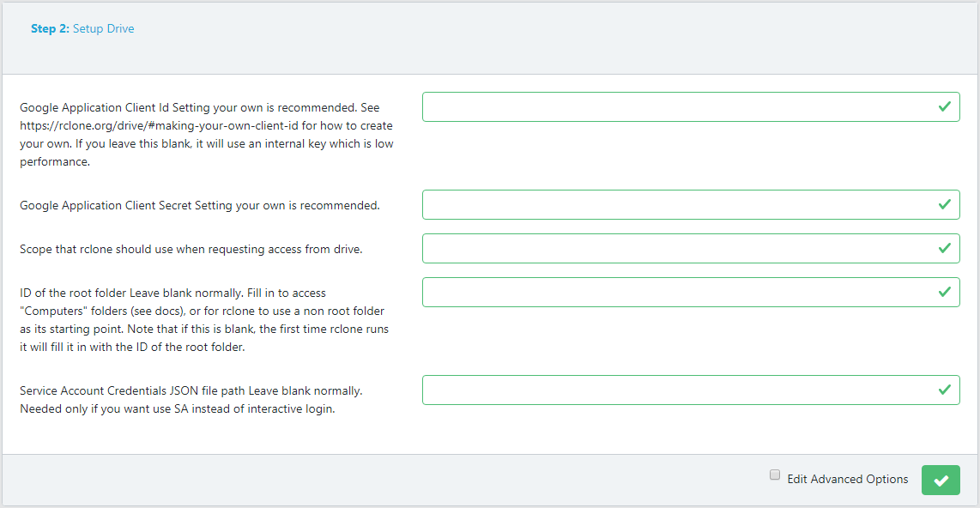Screen dimensions: 980x508
Task: Click the validation checkmark in the Scope field
Action: (x=944, y=248)
